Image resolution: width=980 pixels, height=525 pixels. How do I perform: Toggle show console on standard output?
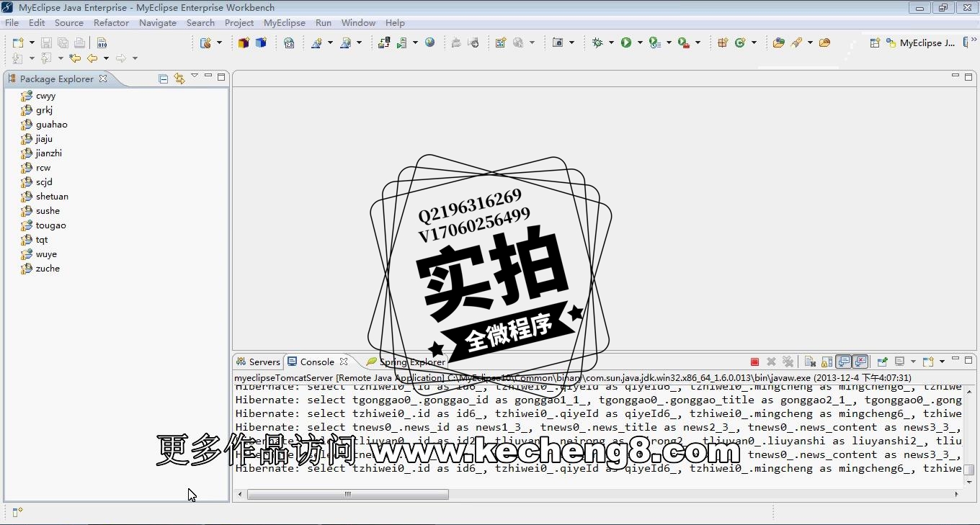843,362
